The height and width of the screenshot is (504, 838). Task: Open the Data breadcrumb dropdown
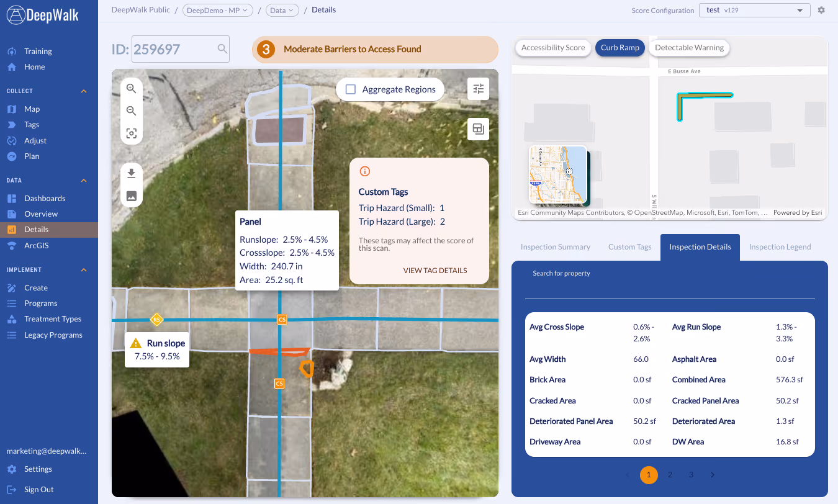tap(282, 10)
